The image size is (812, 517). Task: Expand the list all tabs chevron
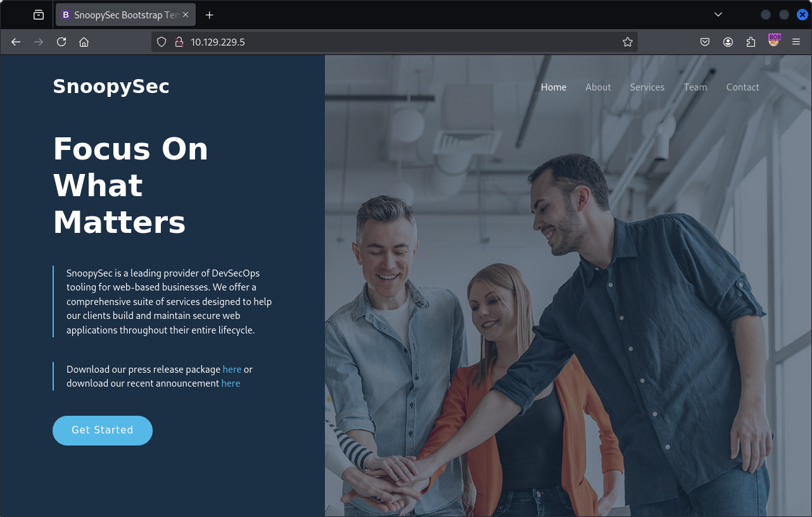coord(718,15)
